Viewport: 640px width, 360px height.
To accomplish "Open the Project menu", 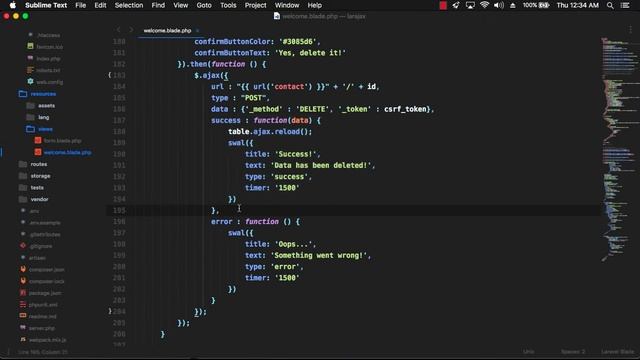I will (x=256, y=5).
